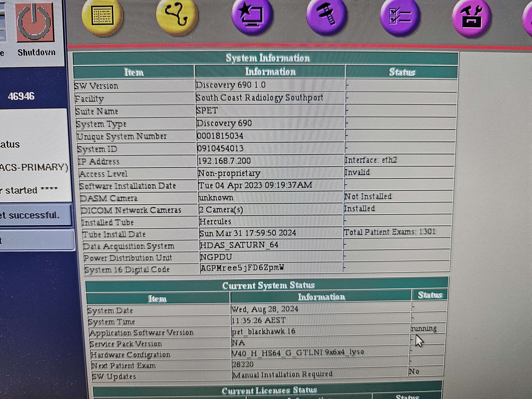Click Installed Tube value 'Hercules'
532x399 pixels.
coord(215,221)
